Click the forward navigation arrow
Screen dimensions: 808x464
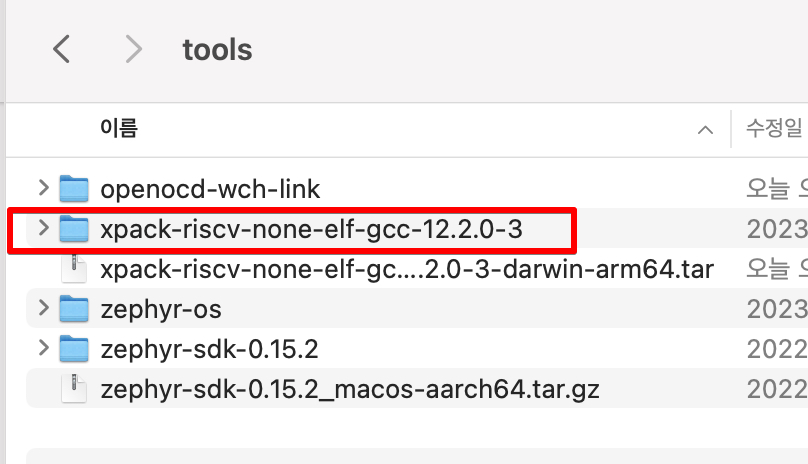134,49
